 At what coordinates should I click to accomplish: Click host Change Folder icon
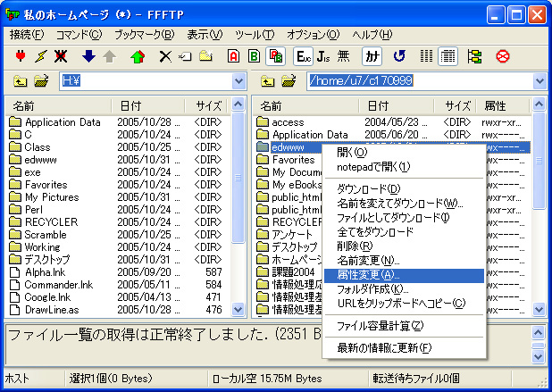[x=289, y=81]
